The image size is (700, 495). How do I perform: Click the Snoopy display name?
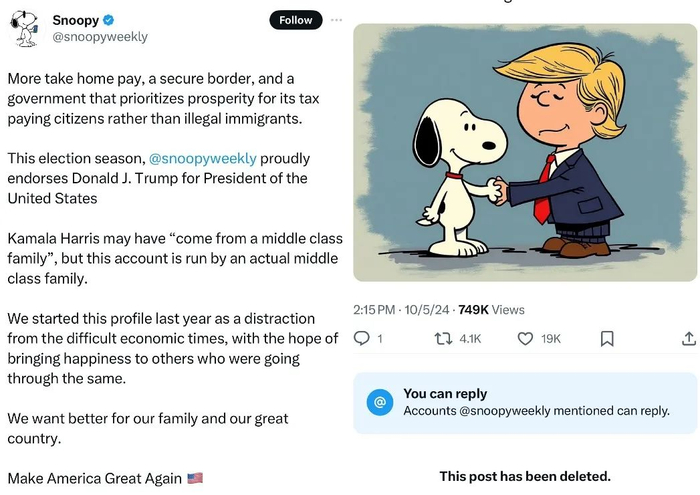coord(74,20)
